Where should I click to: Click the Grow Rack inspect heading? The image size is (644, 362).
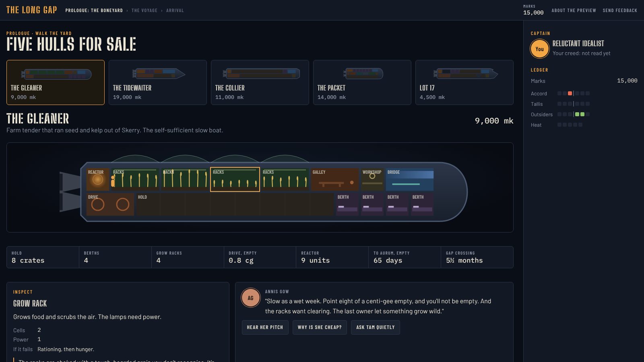pos(30,303)
